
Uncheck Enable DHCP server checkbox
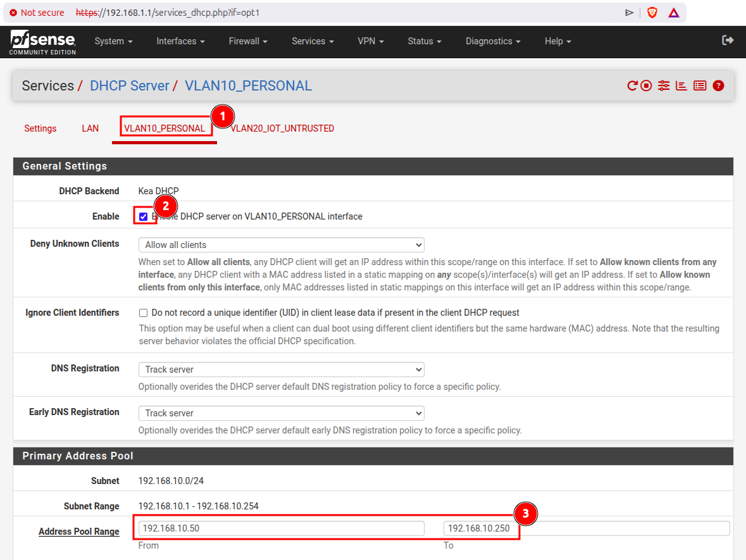[x=143, y=217]
